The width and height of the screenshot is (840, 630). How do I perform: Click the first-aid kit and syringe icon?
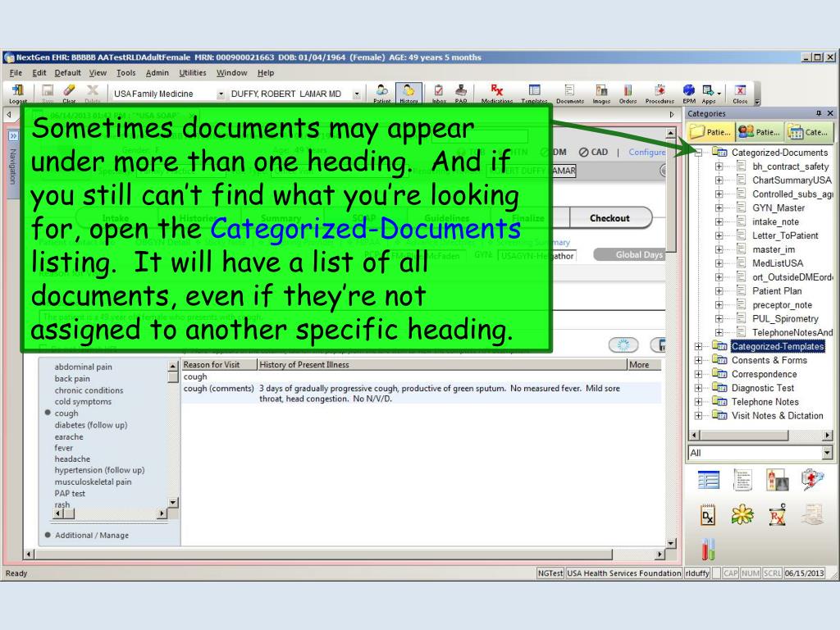coord(812,478)
